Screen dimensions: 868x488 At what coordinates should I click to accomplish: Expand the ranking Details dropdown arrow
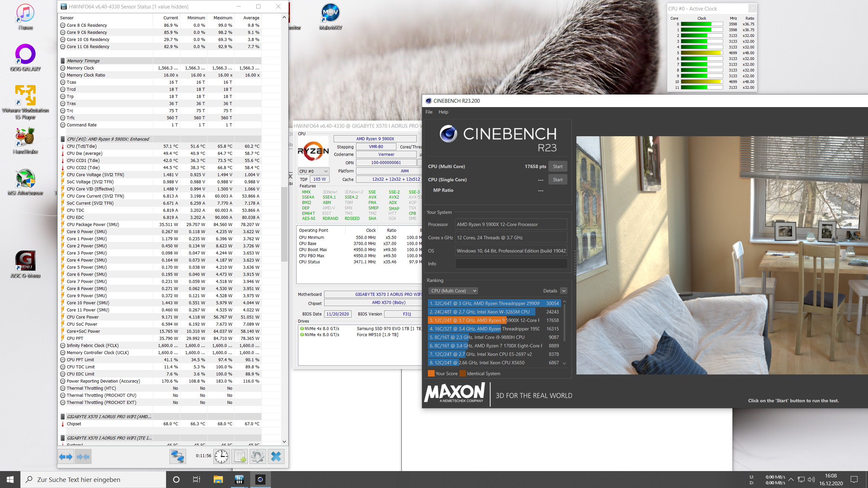point(564,291)
